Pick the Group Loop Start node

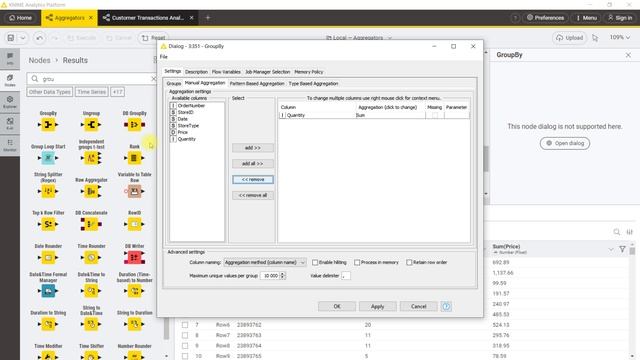tap(48, 158)
